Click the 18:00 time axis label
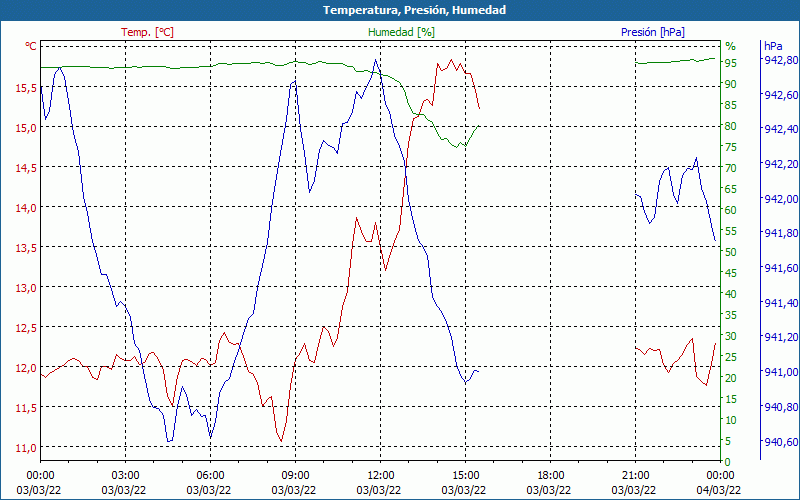The image size is (800, 500). tap(550, 477)
